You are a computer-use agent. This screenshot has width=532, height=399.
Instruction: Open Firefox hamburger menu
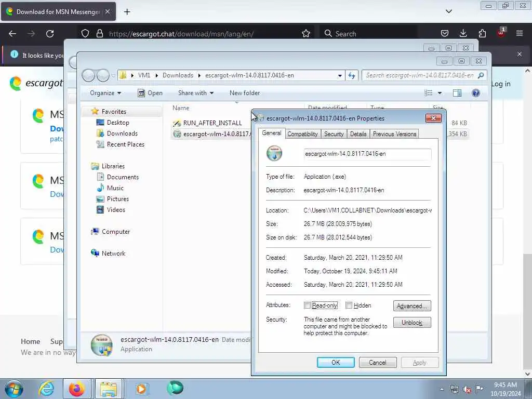click(x=520, y=33)
